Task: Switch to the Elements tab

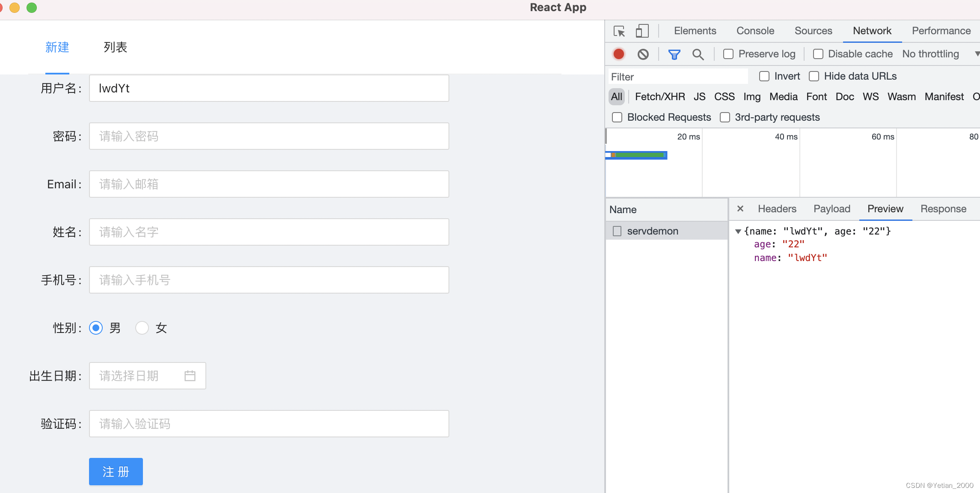Action: (695, 31)
